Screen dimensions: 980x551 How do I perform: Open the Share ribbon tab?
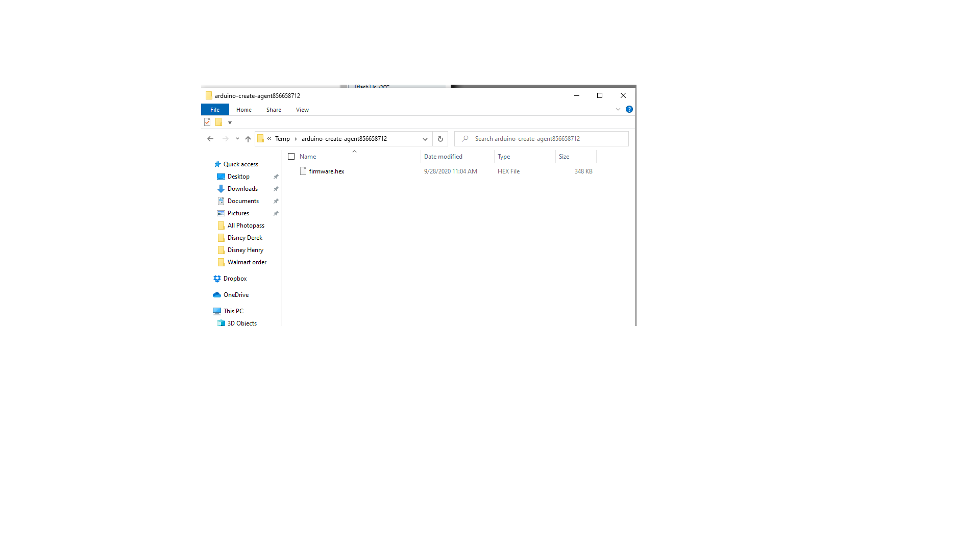tap(274, 110)
